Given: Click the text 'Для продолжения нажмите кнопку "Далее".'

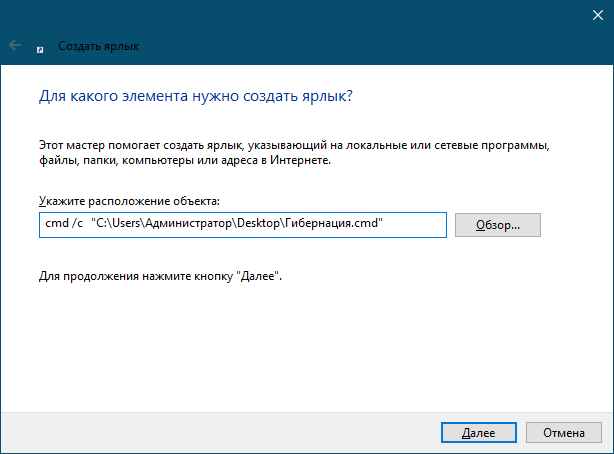Looking at the screenshot, I should pyautogui.click(x=160, y=276).
